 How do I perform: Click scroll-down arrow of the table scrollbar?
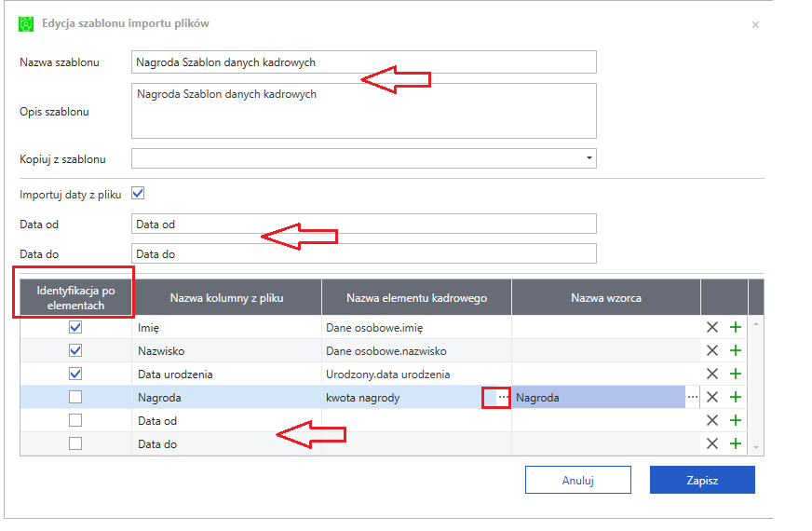(756, 447)
